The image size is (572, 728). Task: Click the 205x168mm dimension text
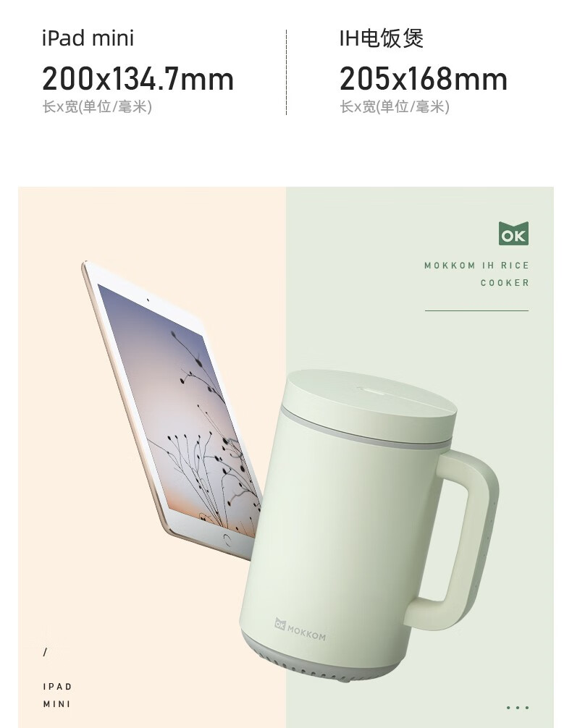click(424, 78)
